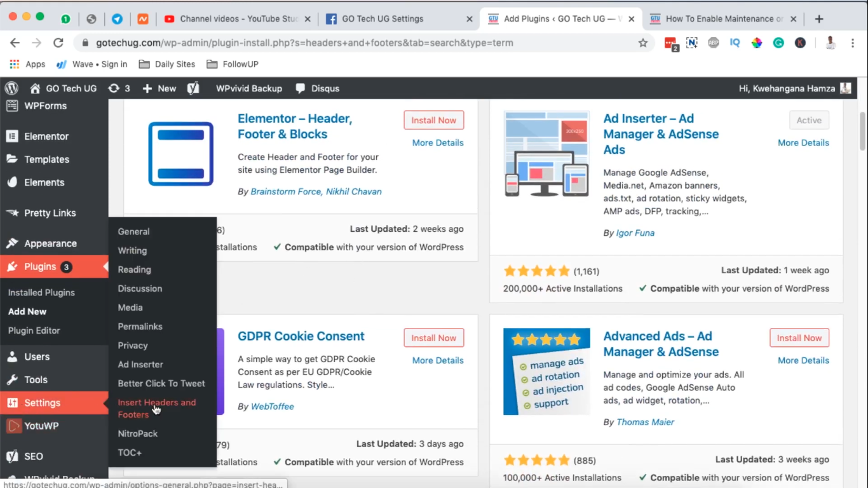The width and height of the screenshot is (868, 488).
Task: Install Advanced Ads plugin
Action: (799, 338)
